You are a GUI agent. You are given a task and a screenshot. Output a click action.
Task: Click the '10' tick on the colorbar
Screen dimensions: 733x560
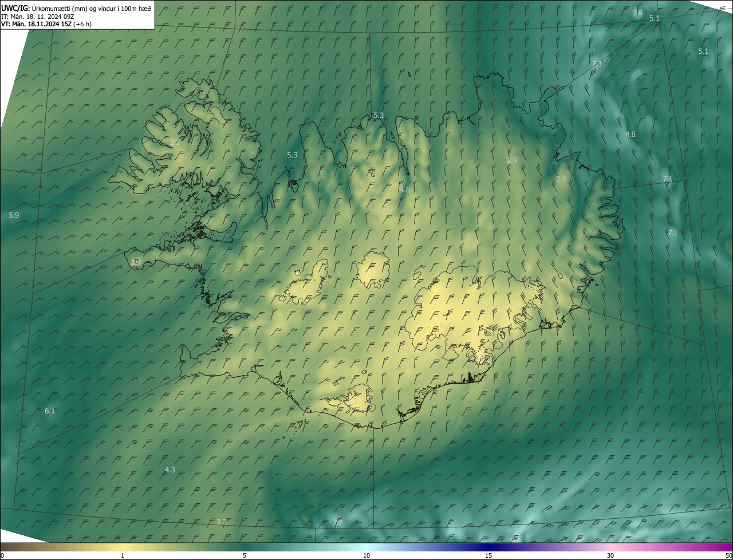point(366,555)
